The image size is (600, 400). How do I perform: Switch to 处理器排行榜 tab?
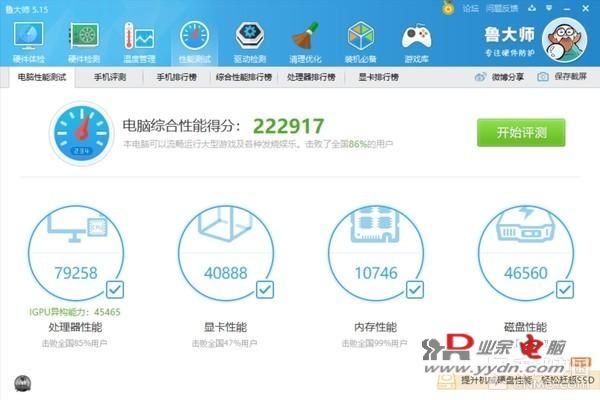point(311,77)
